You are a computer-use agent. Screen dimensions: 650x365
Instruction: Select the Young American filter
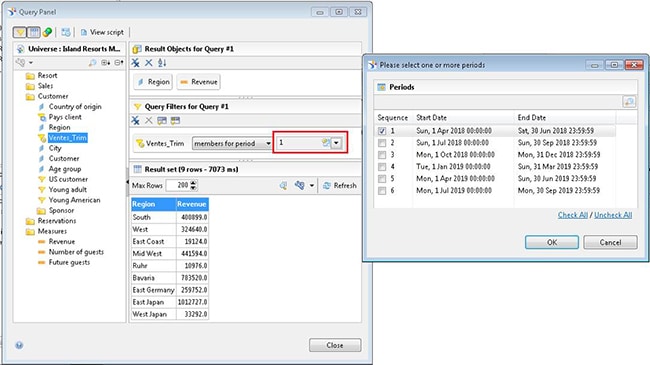[69, 200]
